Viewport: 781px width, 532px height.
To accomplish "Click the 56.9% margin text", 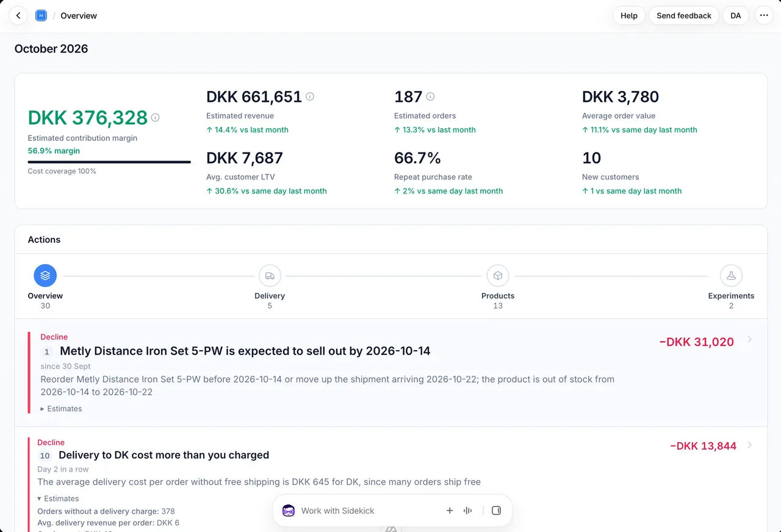I will coord(54,151).
